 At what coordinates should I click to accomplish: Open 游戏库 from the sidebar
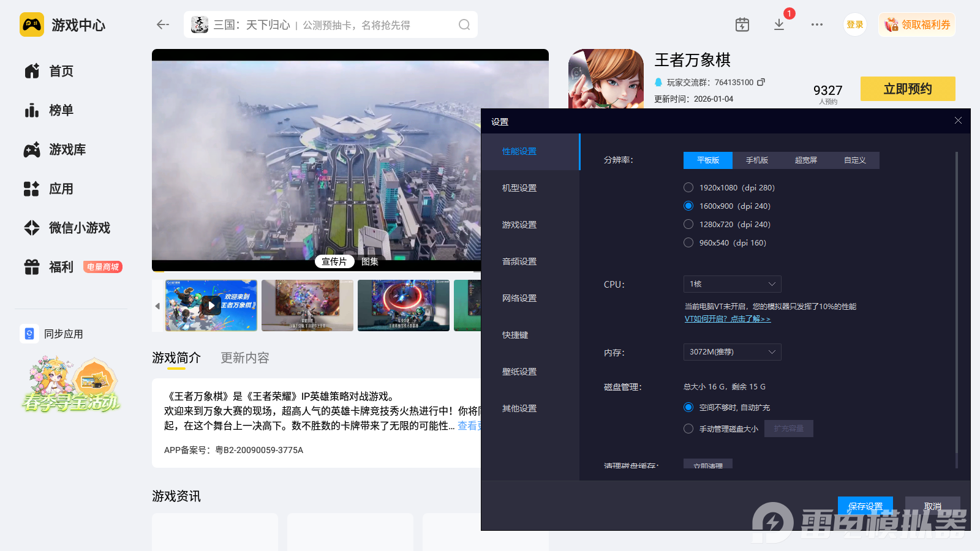pos(55,149)
